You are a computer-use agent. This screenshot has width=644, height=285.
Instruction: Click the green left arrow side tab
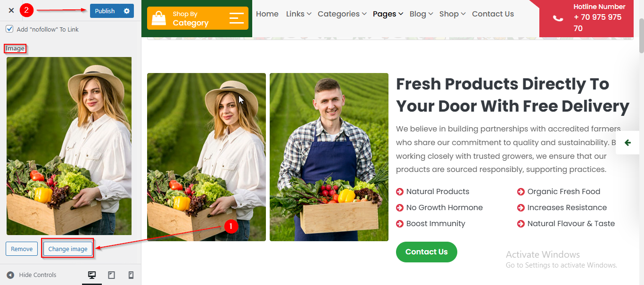(x=627, y=143)
